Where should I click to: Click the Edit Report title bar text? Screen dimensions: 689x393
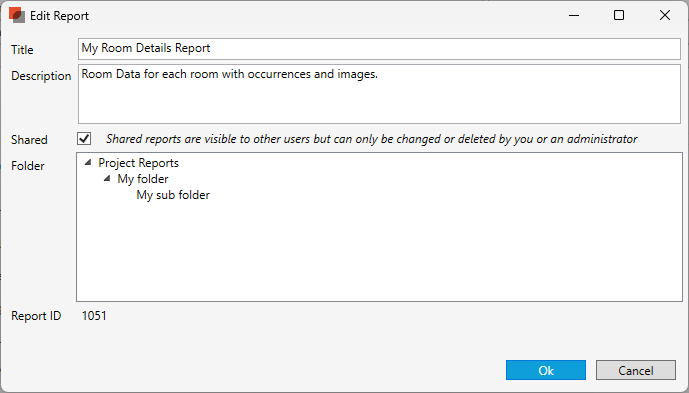[59, 16]
